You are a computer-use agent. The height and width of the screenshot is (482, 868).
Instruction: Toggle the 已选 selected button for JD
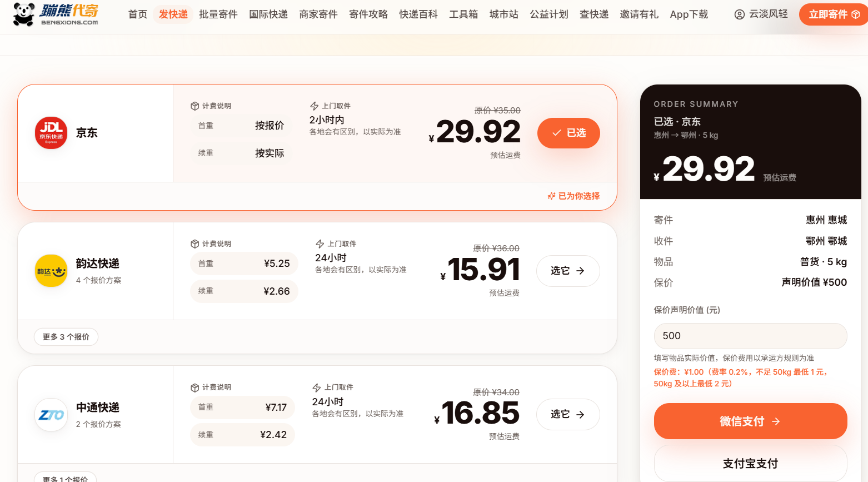[x=568, y=133]
